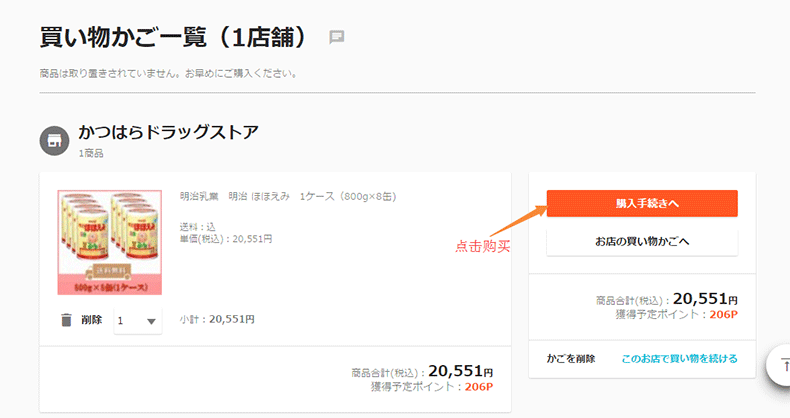Click the ほほえみ milk formula product thumbnail

coord(103,242)
